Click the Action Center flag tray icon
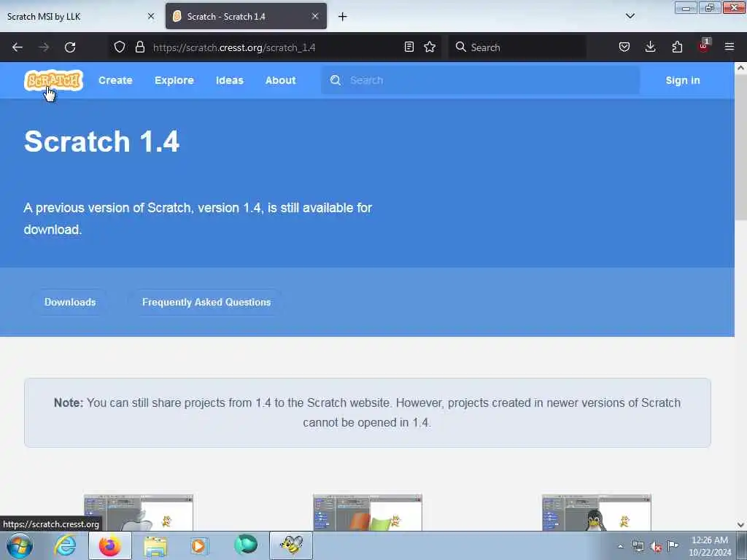Viewport: 747px width, 560px height. [673, 545]
